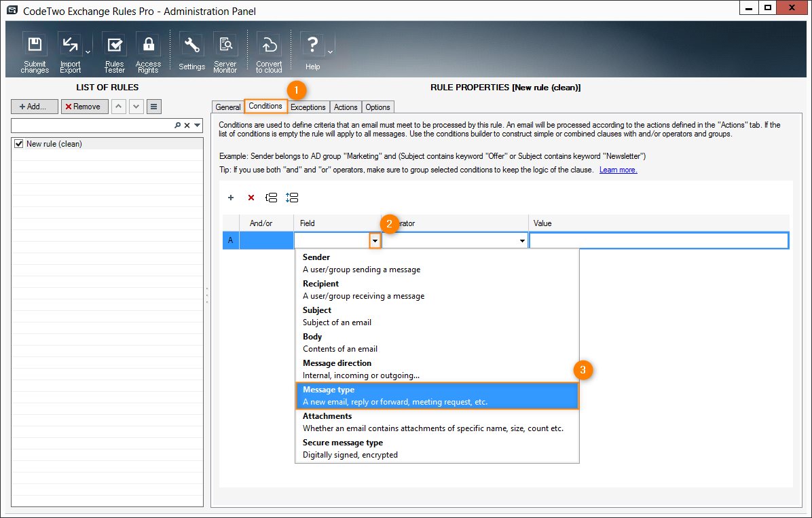812x518 pixels.
Task: Minimize the Administration Panel window
Action: [749, 8]
